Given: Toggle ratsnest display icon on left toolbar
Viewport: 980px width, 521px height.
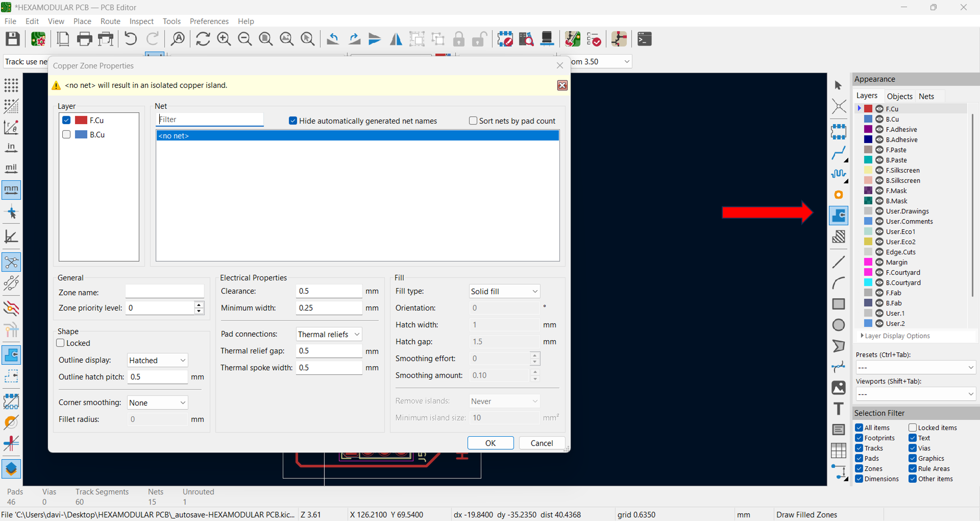Looking at the screenshot, I should 11,262.
